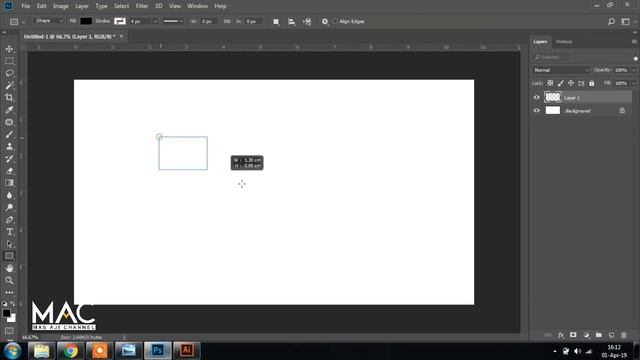Open the Opacity slider dropdown arrow
Viewport: 640px width, 360px height.
634,70
